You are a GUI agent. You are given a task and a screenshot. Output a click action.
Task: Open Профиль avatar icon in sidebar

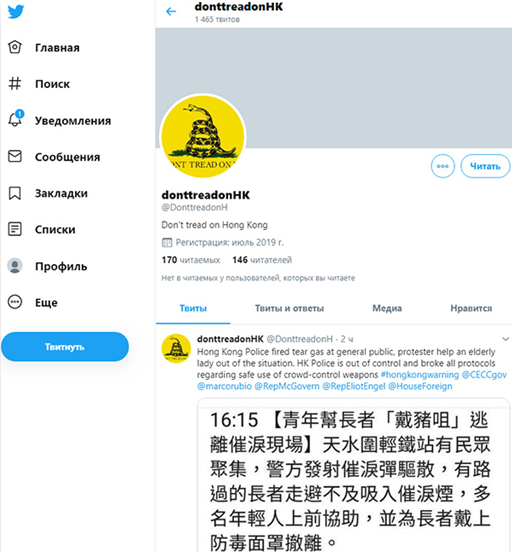pos(15,266)
